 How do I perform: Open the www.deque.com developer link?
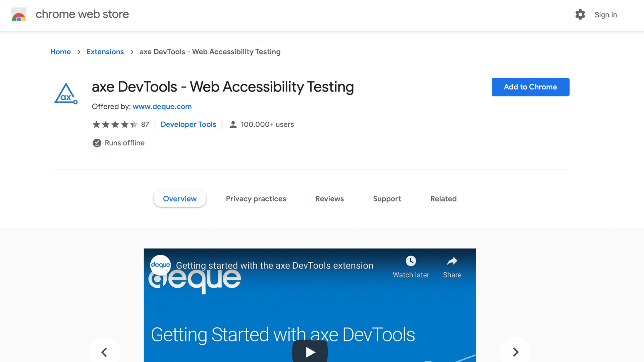pos(162,107)
